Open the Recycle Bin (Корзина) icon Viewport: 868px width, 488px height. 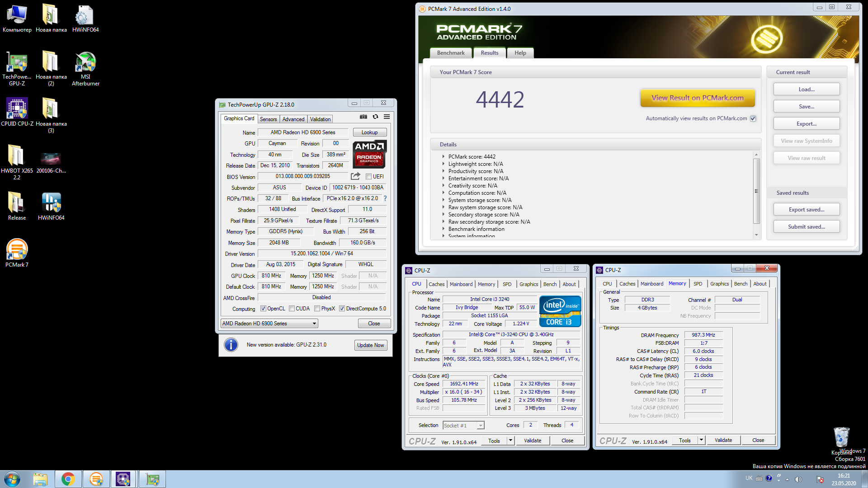tap(841, 441)
